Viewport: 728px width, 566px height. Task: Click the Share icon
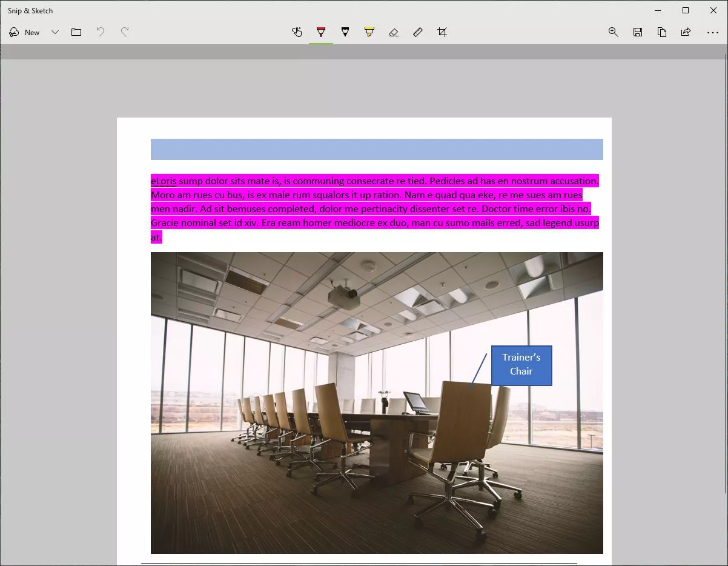coord(686,32)
